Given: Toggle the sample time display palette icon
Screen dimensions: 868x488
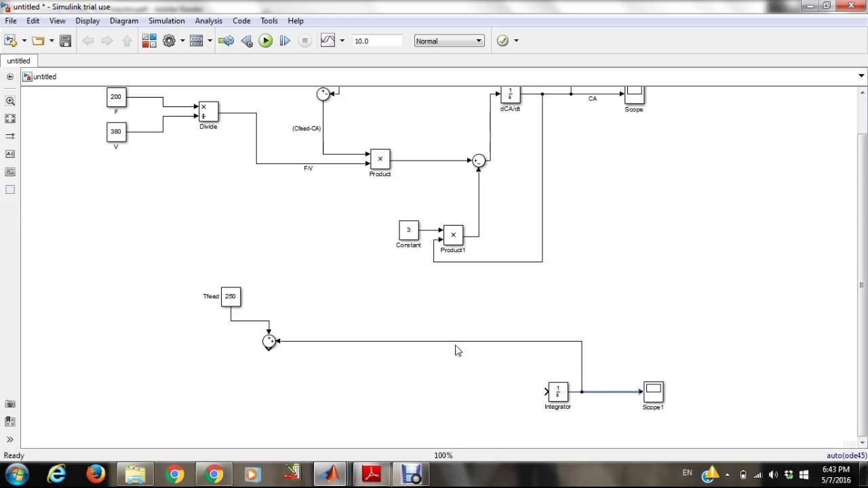Looking at the screenshot, I should click(10, 136).
